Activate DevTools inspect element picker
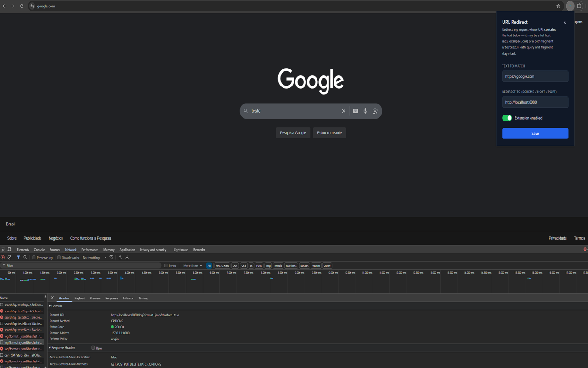Viewport: 588px width, 368px height. click(3, 250)
